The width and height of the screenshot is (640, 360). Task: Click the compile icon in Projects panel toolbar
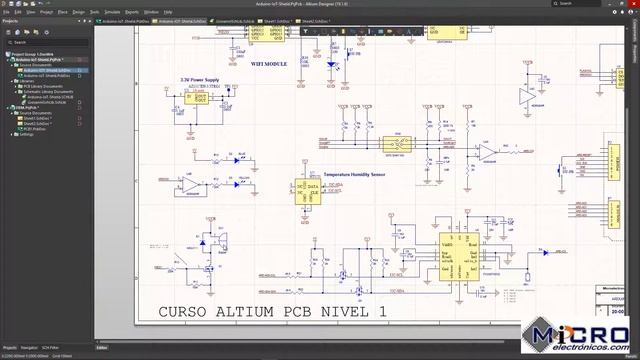tap(18, 32)
